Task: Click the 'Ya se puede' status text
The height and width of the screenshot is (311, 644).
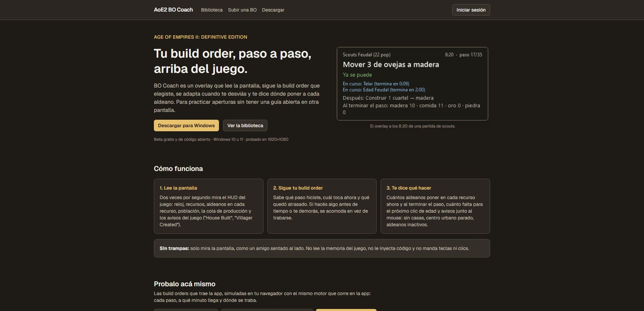Action: tap(357, 75)
